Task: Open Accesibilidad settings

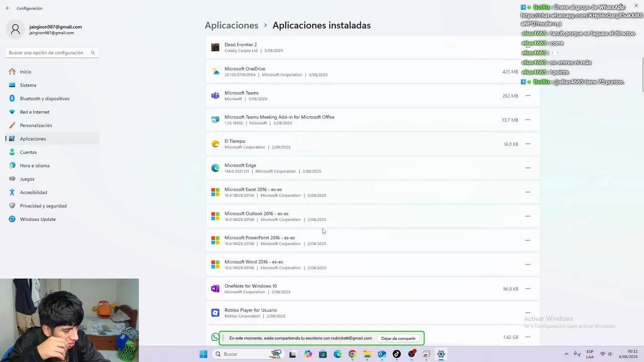Action: pyautogui.click(x=52, y=193)
